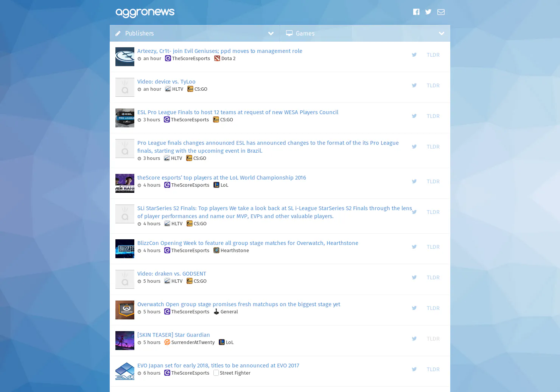
Task: Click Evil Geniuses logo thumbnail
Action: click(x=125, y=57)
